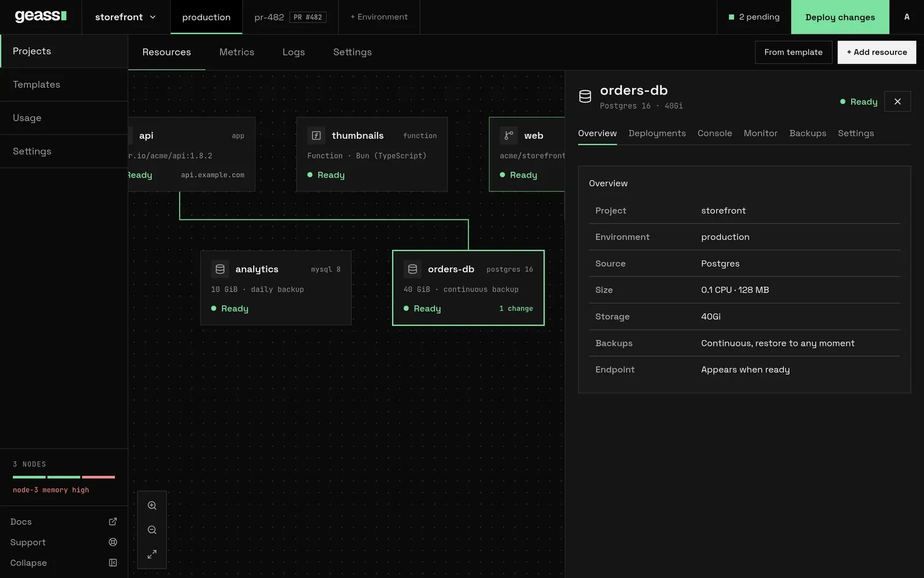
Task: Select the thumbnails function card
Action: click(x=372, y=154)
